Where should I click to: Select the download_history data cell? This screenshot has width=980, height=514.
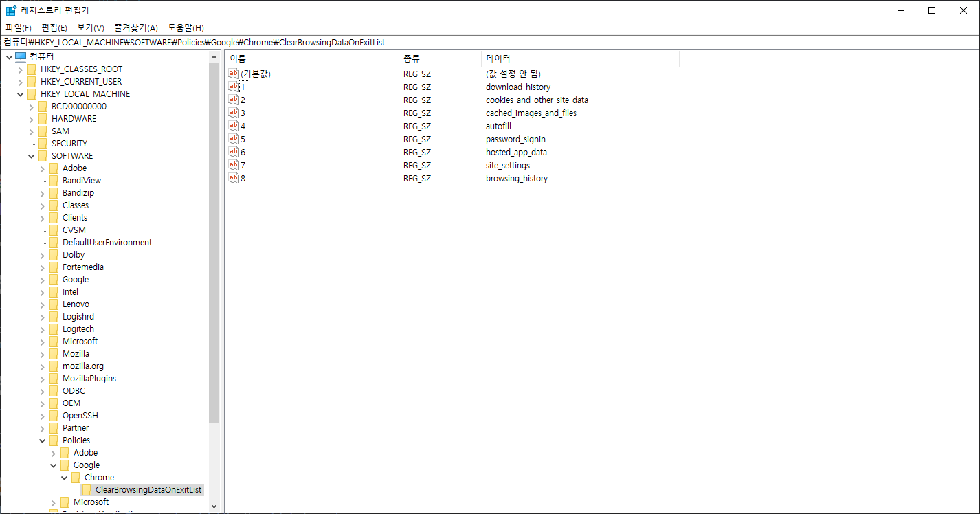point(518,87)
